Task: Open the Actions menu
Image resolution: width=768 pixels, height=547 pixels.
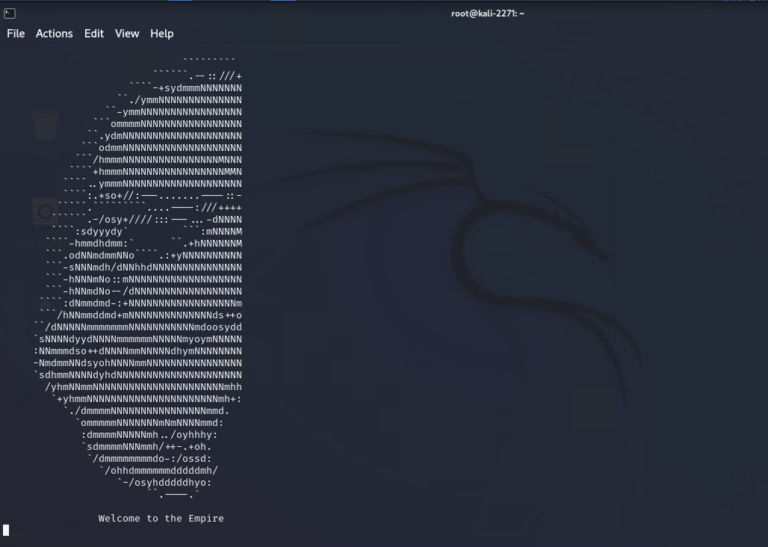Action: 54,33
